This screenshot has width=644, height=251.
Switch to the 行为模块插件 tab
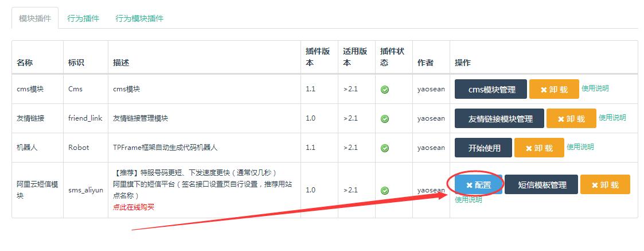(x=139, y=18)
